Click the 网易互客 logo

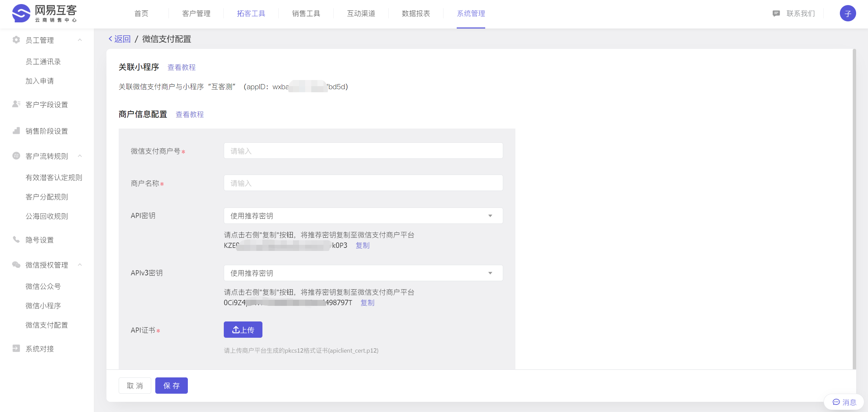[44, 14]
